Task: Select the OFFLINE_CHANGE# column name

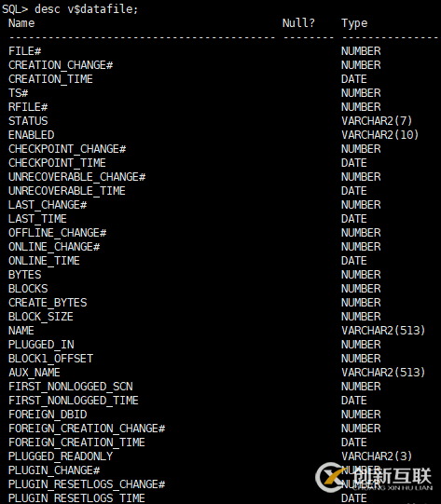Action: point(58,233)
